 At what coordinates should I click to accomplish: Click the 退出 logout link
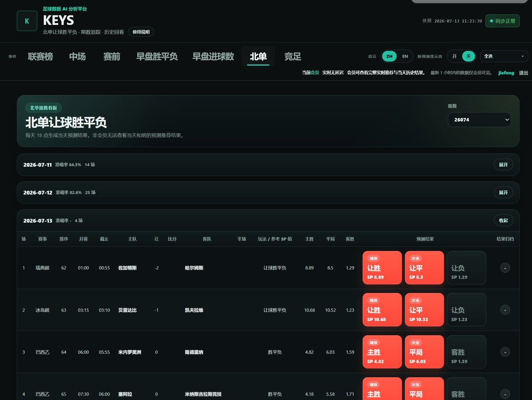tap(523, 73)
